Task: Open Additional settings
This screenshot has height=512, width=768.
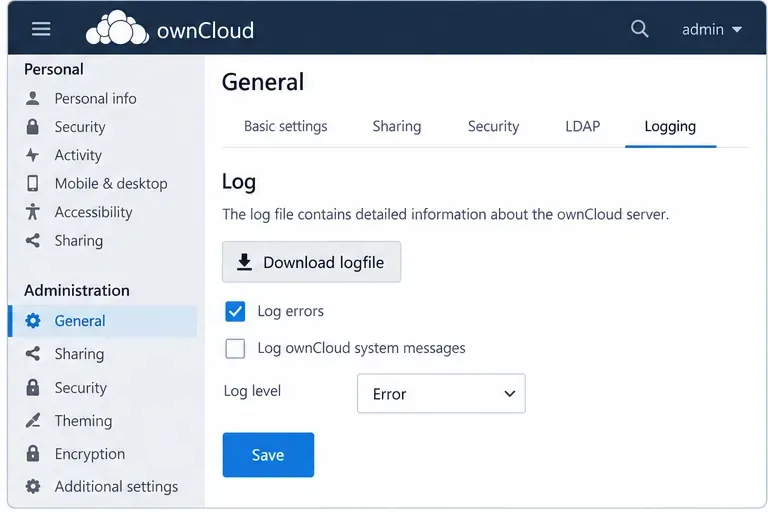Action: (117, 487)
